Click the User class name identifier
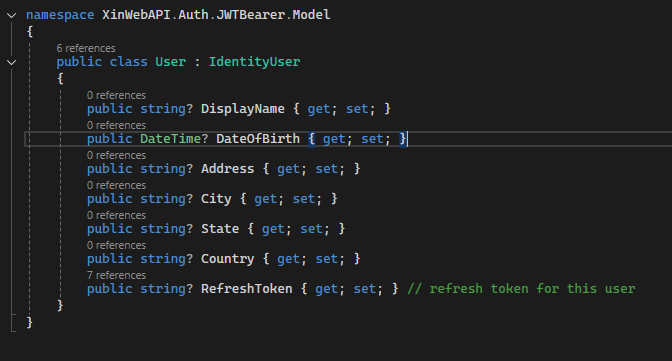Viewport: 672px width, 361px height. 171,62
